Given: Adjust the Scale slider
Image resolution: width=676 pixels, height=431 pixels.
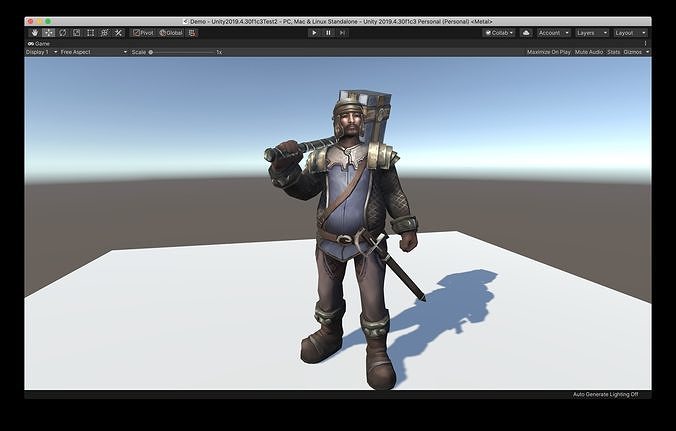Looking at the screenshot, I should [182, 52].
